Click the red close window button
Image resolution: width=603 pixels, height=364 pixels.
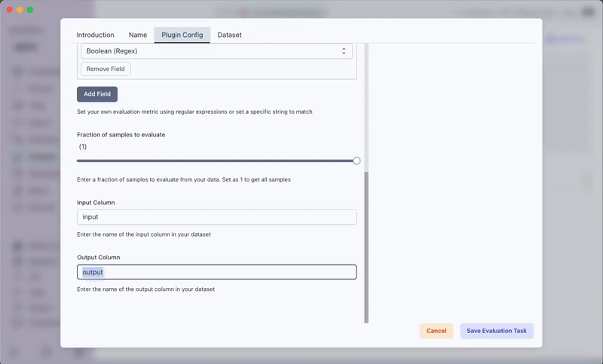9,10
